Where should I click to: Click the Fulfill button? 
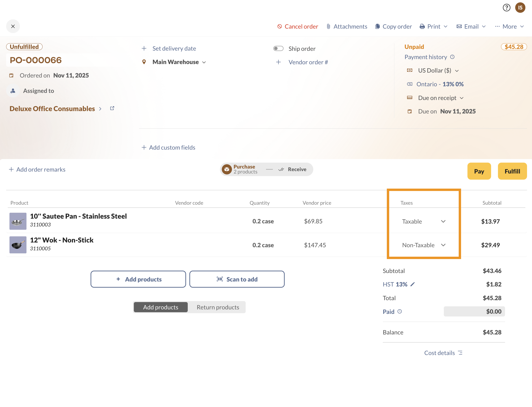512,171
